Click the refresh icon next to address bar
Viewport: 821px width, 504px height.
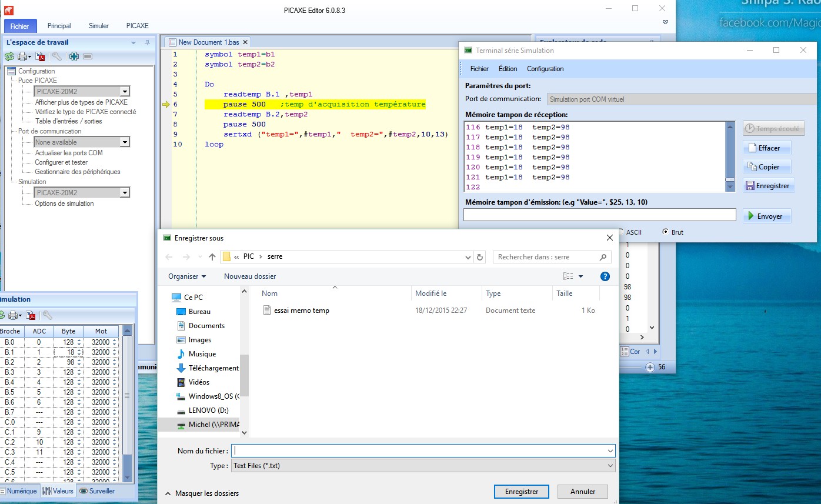pos(480,257)
